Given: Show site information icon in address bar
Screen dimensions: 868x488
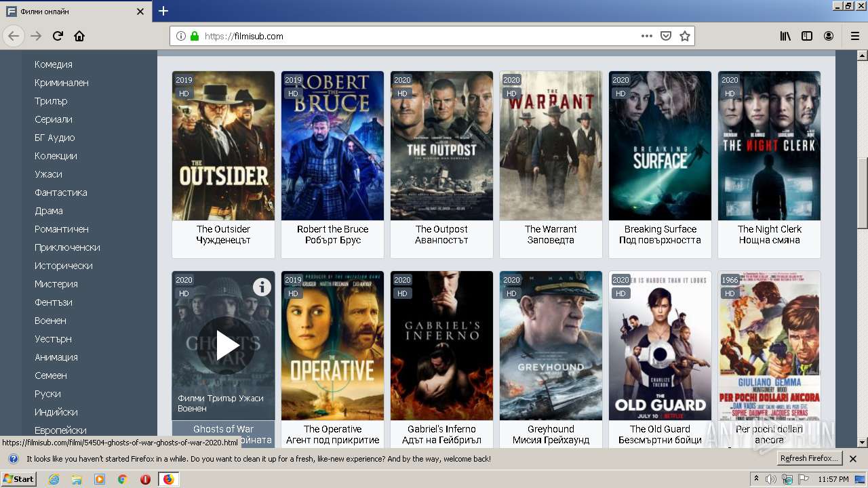Looking at the screenshot, I should point(181,36).
